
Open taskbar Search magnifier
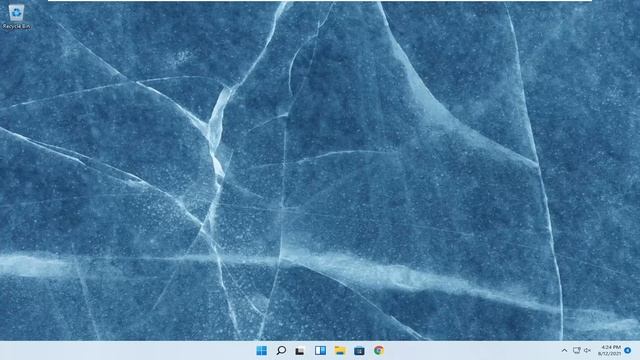point(281,351)
